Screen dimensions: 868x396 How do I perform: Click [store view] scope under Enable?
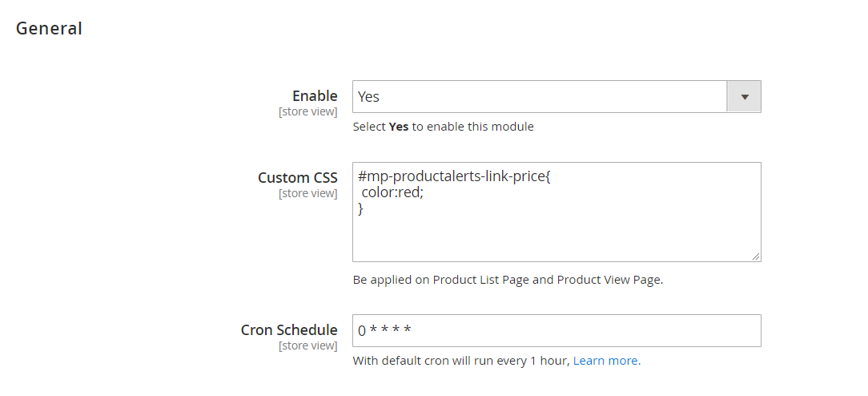click(308, 111)
